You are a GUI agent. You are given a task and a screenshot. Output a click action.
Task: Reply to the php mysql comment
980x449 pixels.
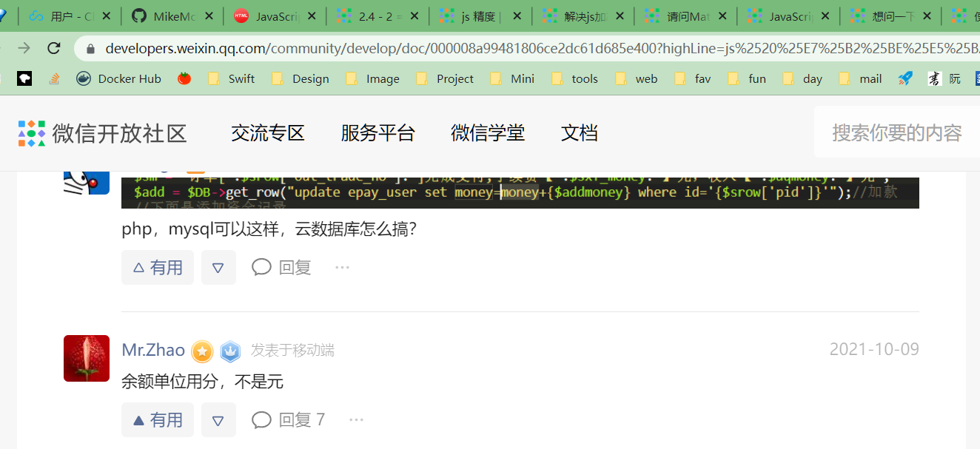281,267
